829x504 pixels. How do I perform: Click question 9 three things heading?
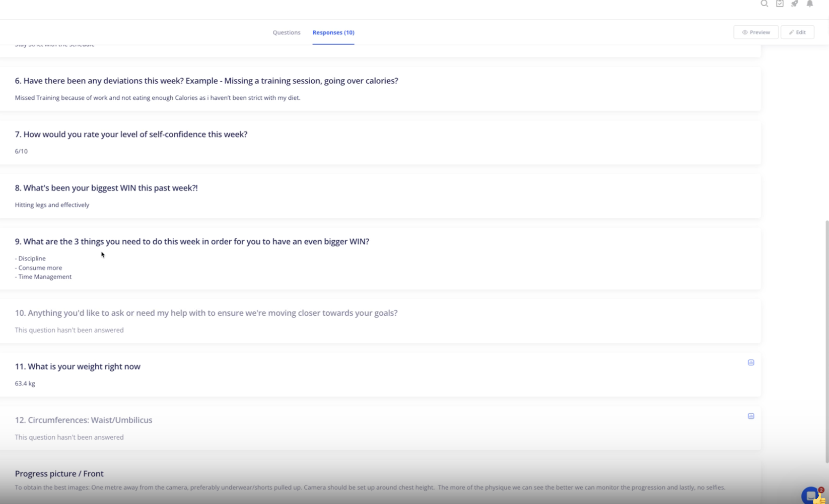coord(192,241)
